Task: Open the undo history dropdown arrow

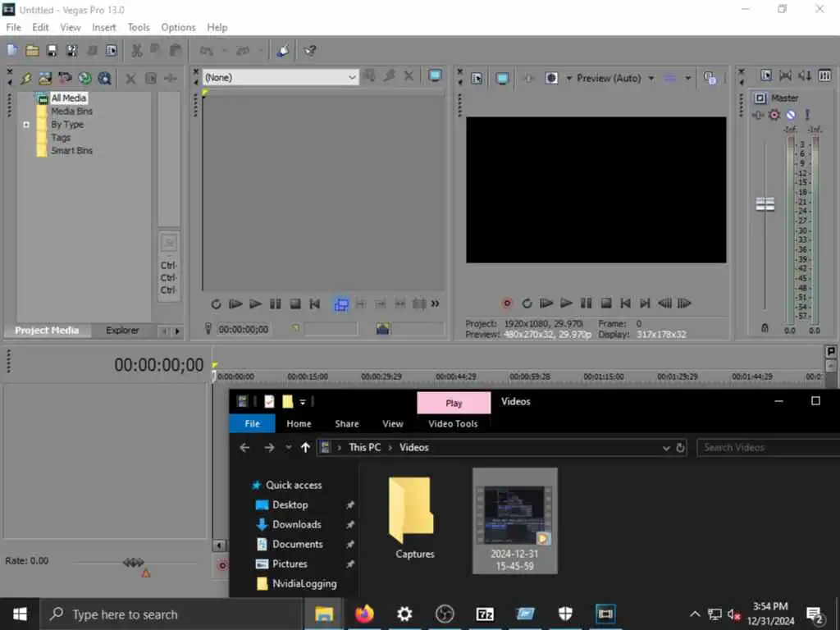Action: coord(225,50)
